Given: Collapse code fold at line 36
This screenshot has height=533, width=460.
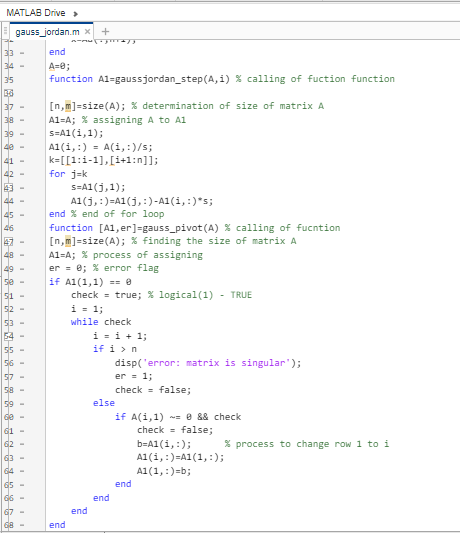Looking at the screenshot, I should [9, 93].
